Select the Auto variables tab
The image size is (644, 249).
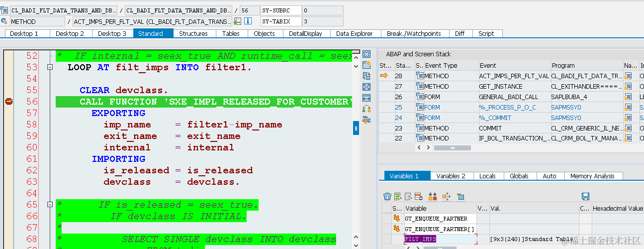click(x=550, y=176)
